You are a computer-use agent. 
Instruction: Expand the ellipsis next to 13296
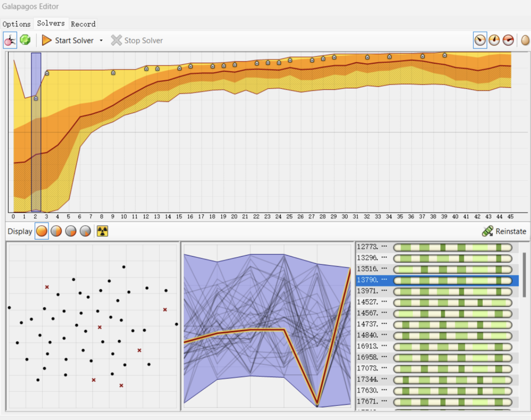point(384,257)
